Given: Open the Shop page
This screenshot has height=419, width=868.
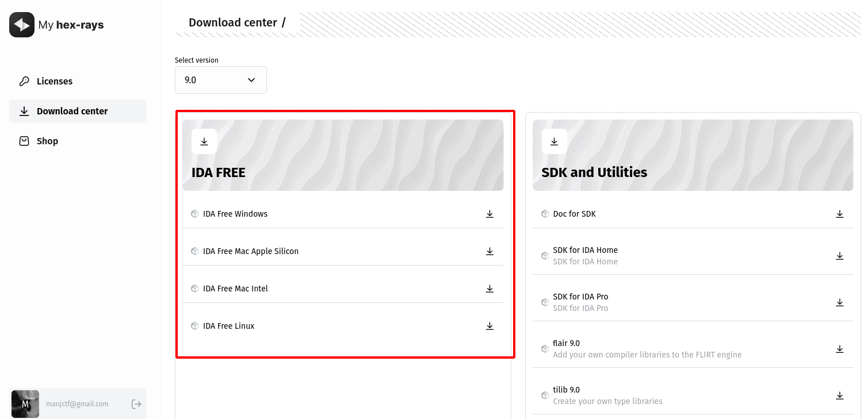Looking at the screenshot, I should (47, 141).
